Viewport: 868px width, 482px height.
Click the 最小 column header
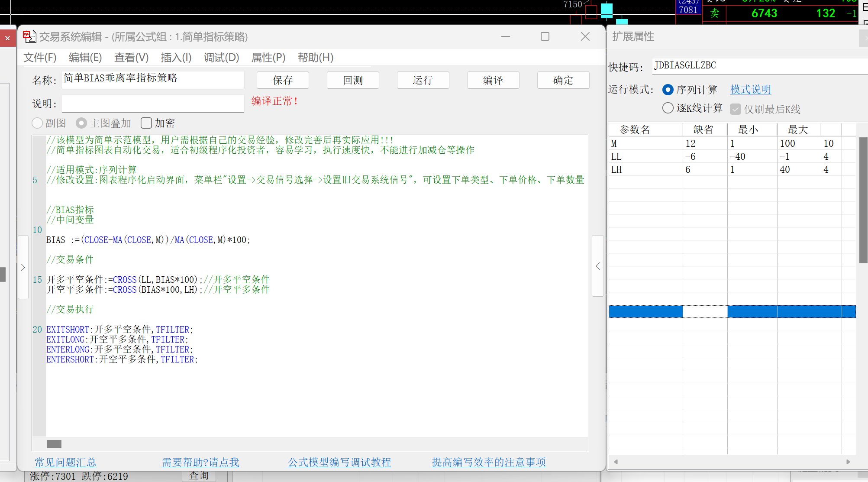pos(752,129)
